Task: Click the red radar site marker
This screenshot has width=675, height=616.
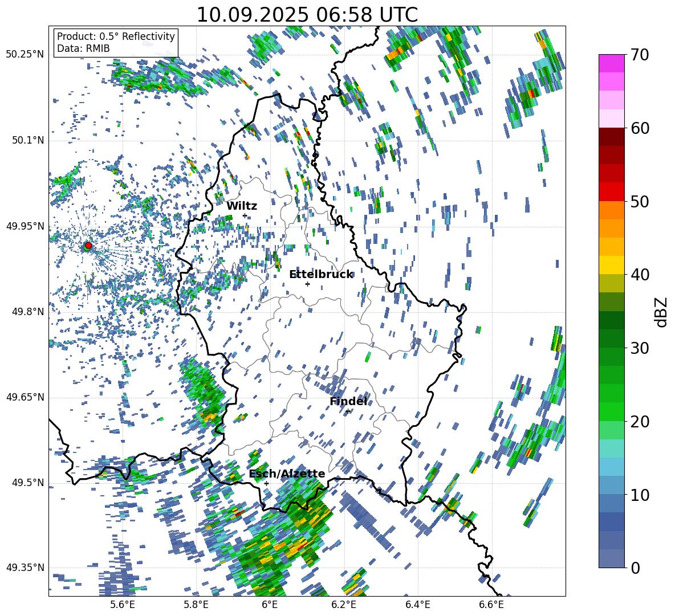Action: 88,246
